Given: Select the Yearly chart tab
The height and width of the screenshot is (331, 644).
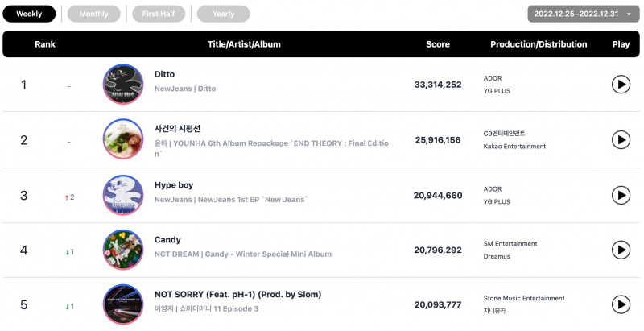Looking at the screenshot, I should click(224, 14).
